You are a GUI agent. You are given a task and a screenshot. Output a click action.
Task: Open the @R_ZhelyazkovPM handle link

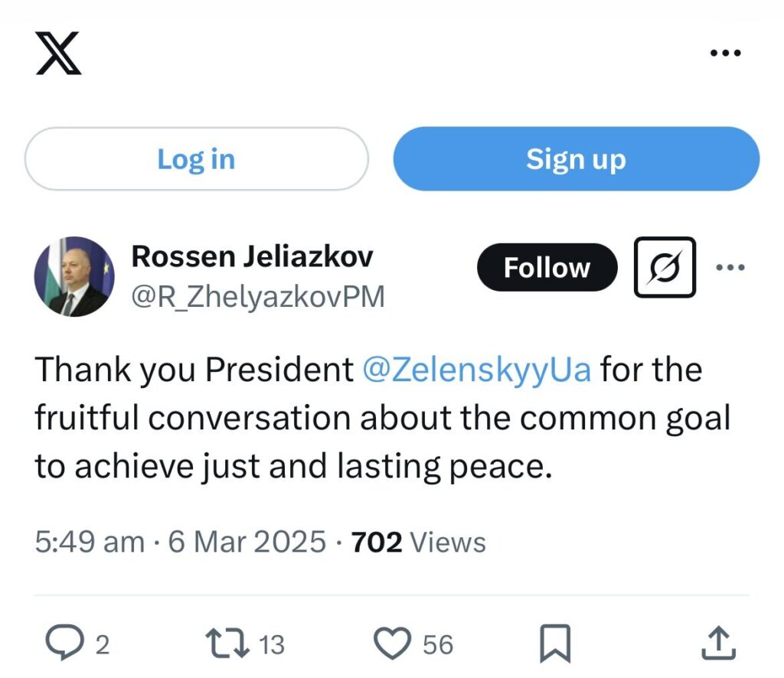coord(258,296)
